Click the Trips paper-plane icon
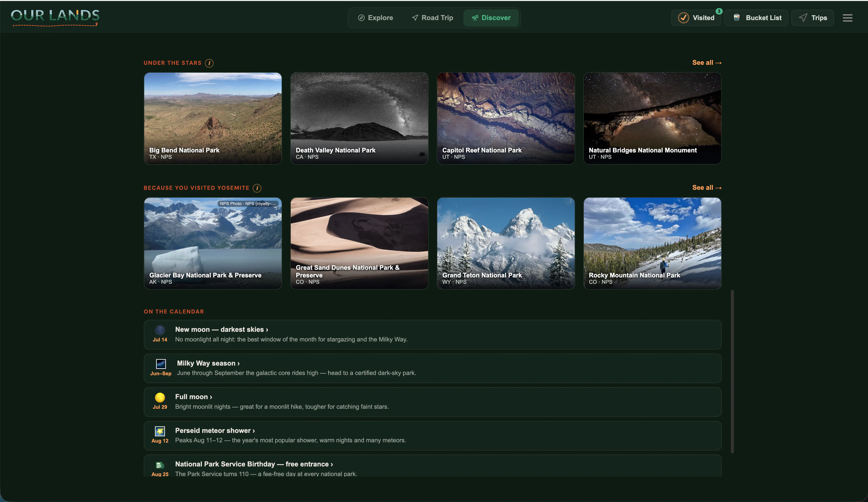This screenshot has width=868, height=502. (803, 18)
